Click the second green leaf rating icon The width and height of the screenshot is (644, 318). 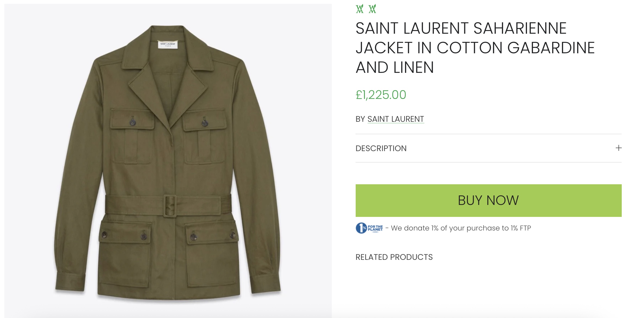pyautogui.click(x=372, y=9)
